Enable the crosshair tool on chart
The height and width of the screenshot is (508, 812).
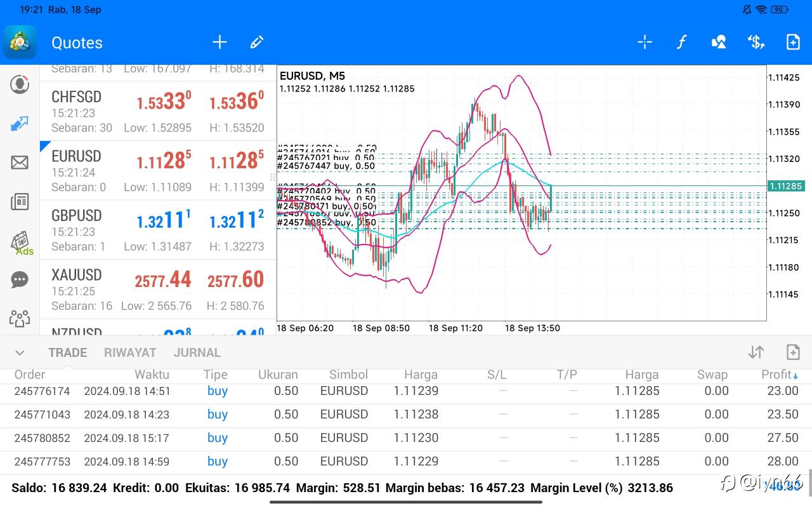[645, 43]
